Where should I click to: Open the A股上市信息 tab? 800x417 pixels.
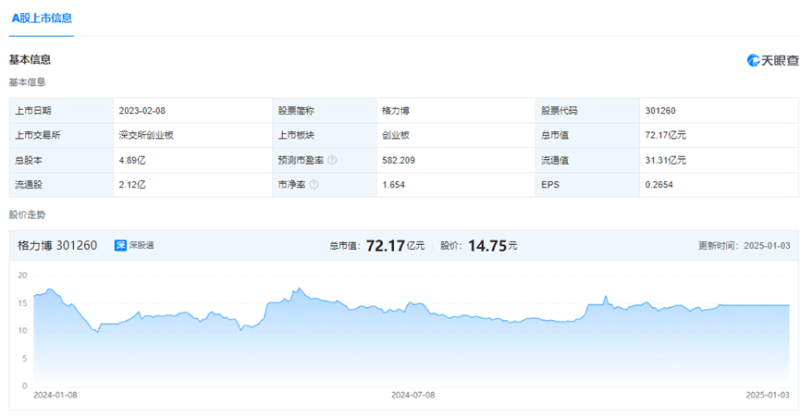(x=41, y=18)
